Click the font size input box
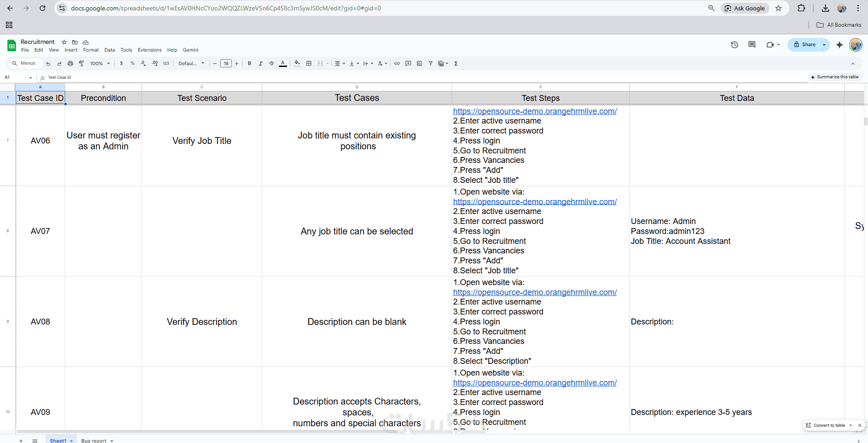 [x=226, y=63]
